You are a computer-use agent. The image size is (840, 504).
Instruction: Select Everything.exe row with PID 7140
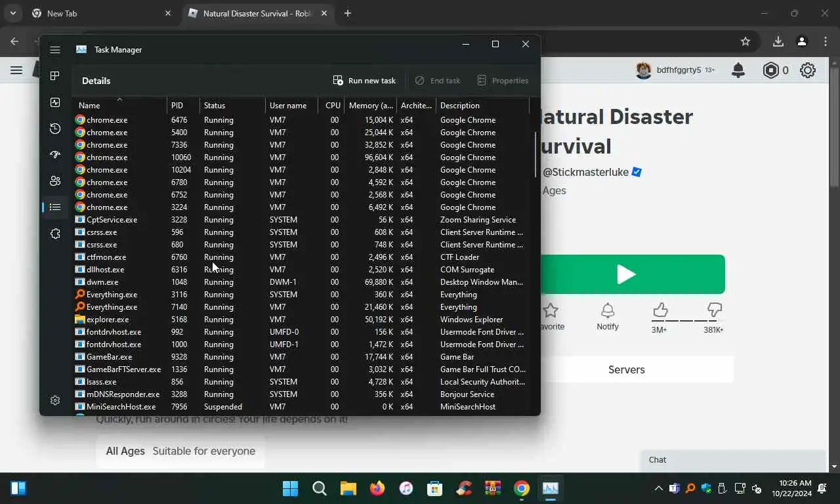click(301, 307)
